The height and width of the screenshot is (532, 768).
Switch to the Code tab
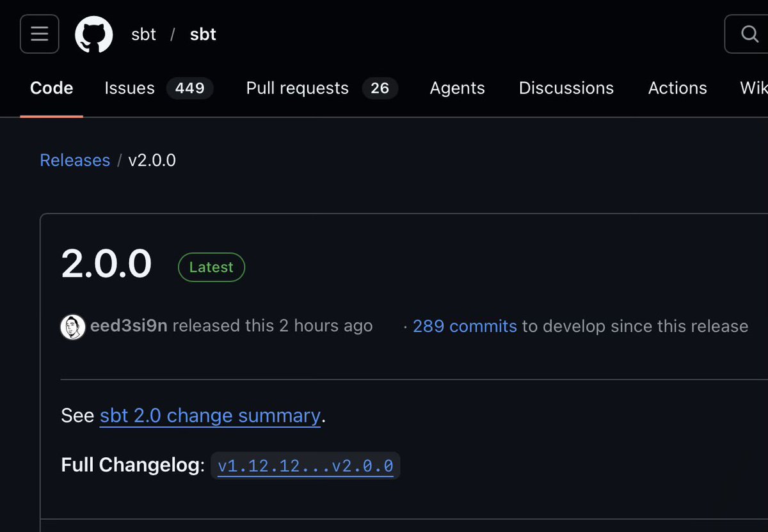[x=51, y=88]
